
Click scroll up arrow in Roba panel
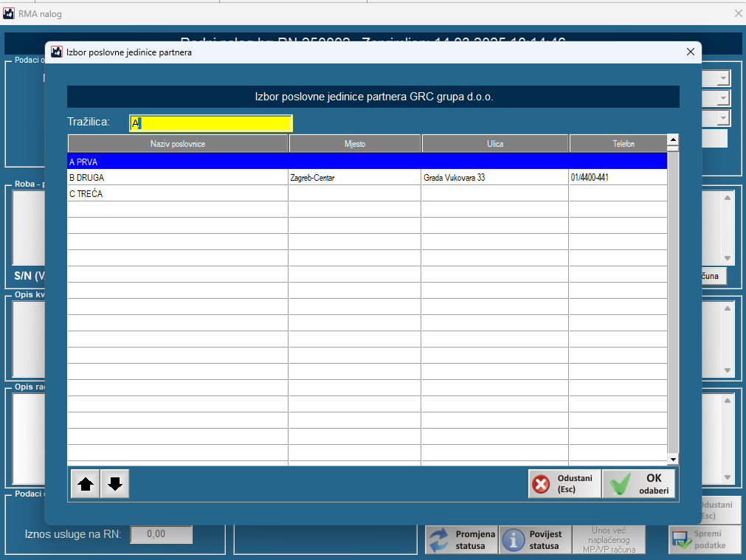click(x=728, y=198)
